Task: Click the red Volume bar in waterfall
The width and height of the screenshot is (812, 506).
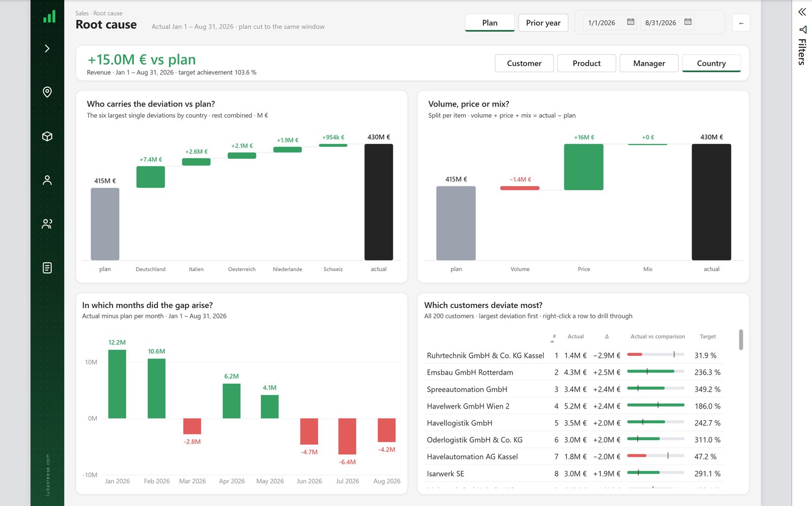Action: 520,188
